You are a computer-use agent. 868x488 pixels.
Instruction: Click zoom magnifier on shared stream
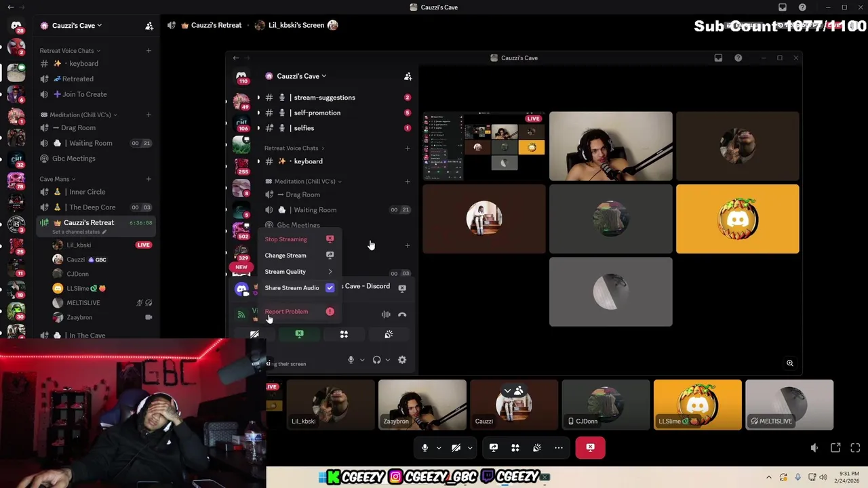point(790,363)
